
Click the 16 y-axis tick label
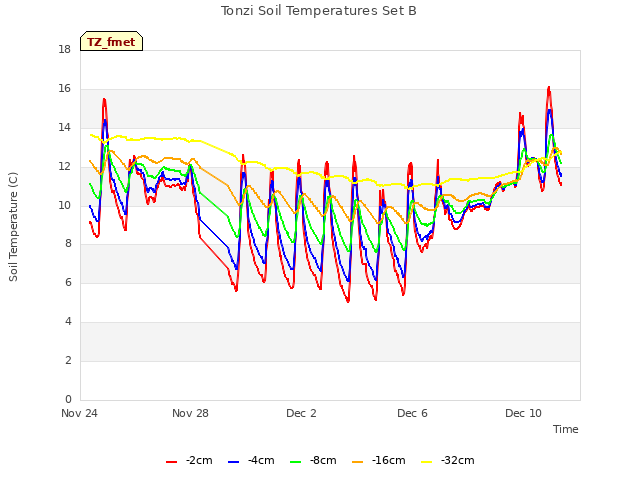coord(64,89)
